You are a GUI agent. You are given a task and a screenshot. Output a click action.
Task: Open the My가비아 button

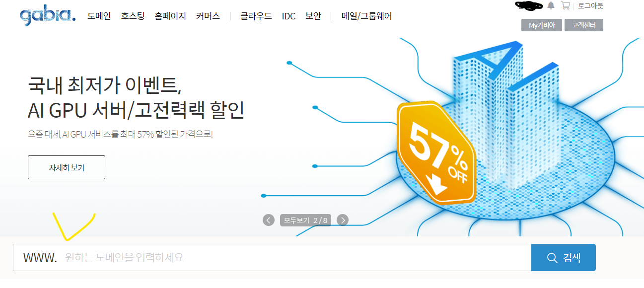[542, 25]
